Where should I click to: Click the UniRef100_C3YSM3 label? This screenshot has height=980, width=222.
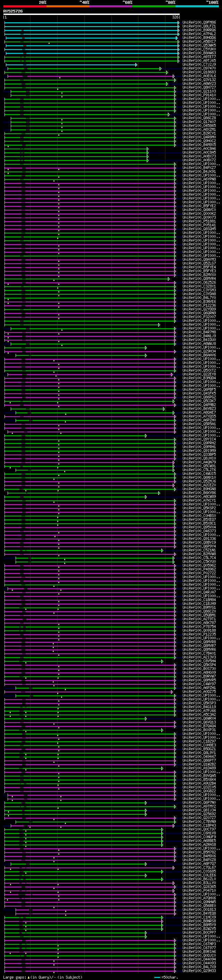click(x=199, y=290)
